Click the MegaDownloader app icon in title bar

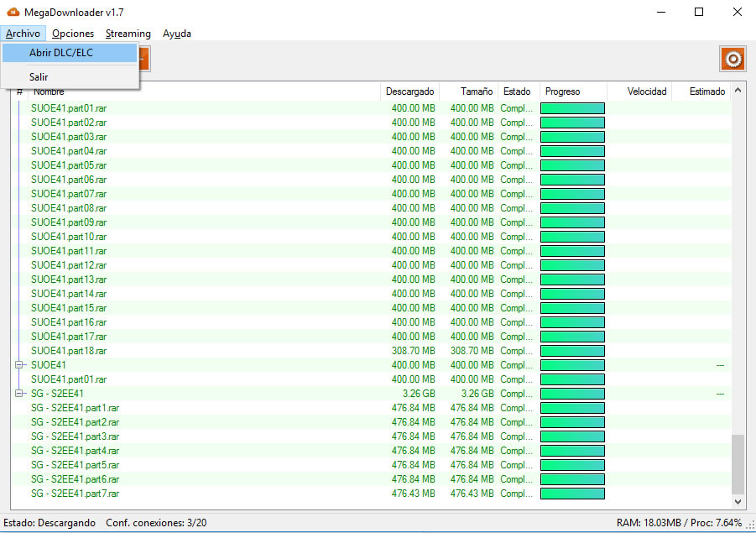(x=13, y=12)
